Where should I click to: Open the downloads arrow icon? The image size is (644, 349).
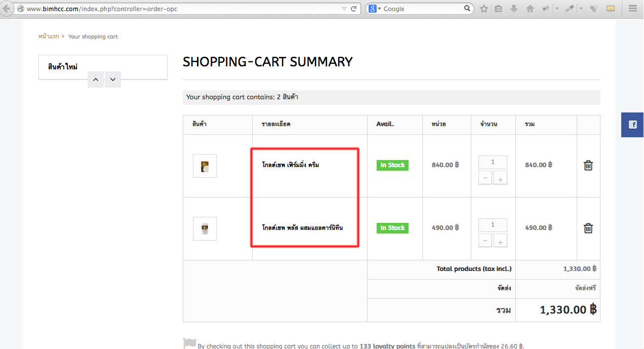(x=514, y=9)
